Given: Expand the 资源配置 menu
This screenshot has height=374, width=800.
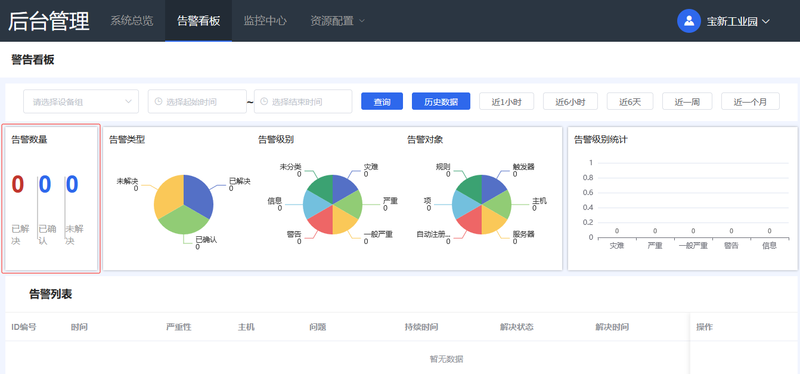Looking at the screenshot, I should pos(338,21).
